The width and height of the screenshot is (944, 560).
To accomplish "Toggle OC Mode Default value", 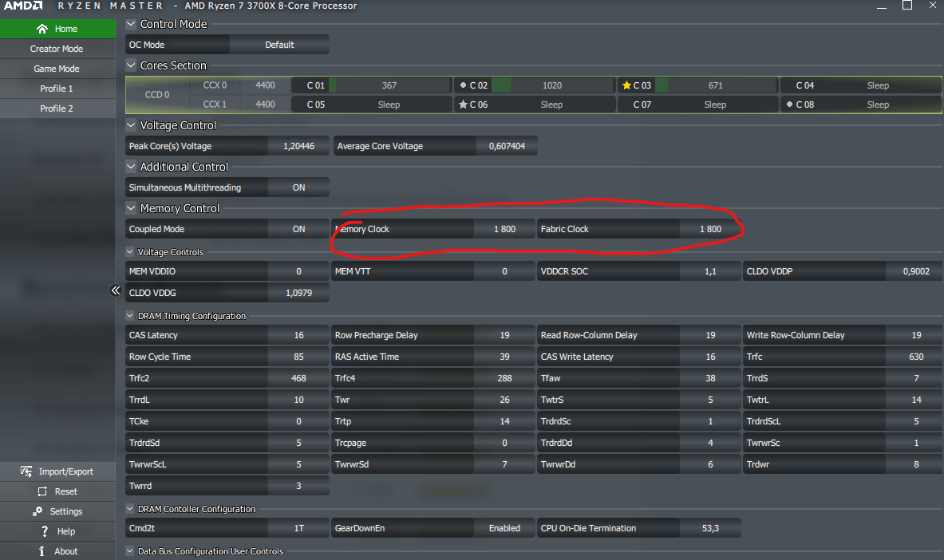I will 279,45.
